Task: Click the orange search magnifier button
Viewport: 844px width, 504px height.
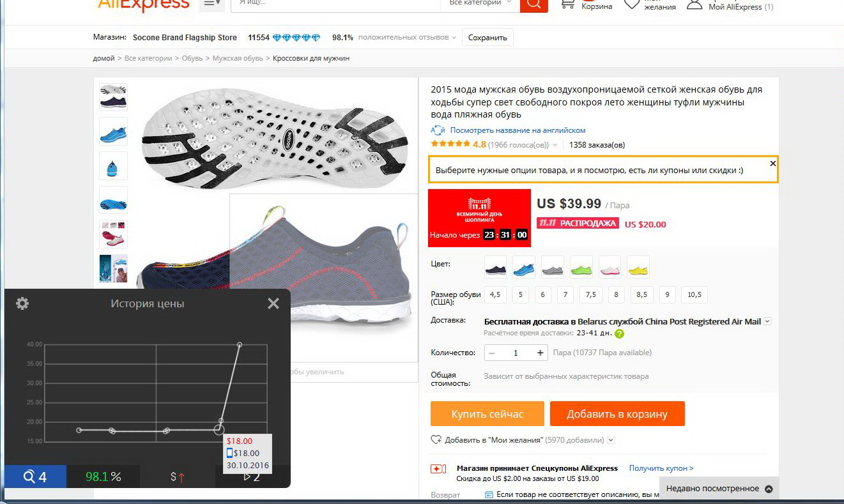Action: (x=534, y=3)
